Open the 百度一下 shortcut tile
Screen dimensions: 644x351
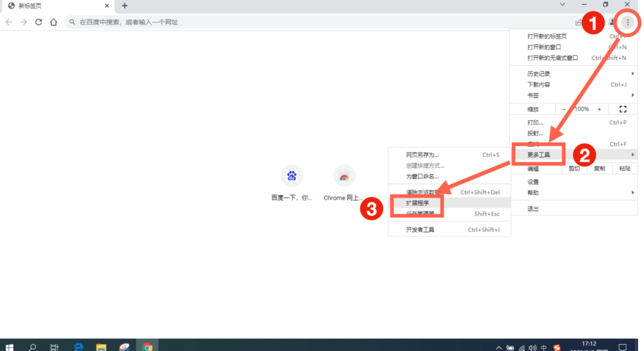[x=292, y=176]
